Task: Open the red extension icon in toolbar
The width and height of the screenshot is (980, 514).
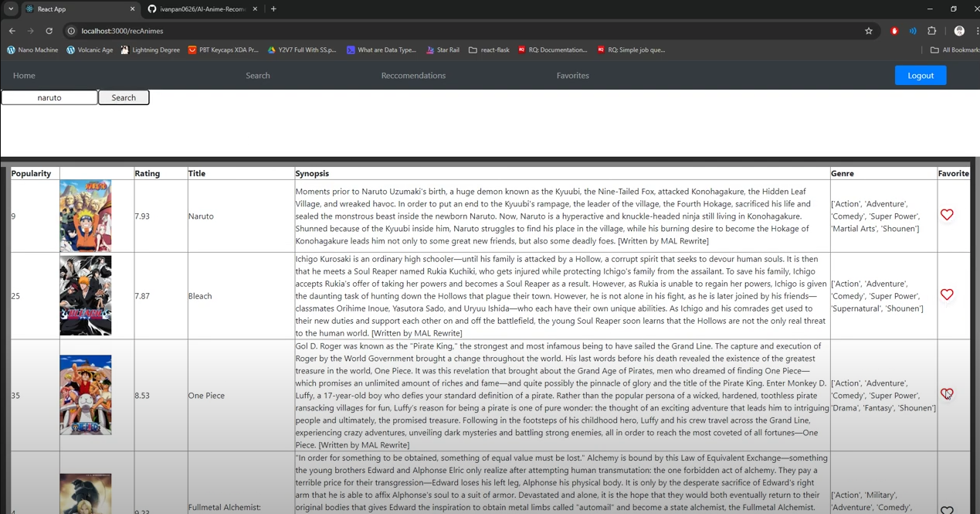Action: click(x=894, y=31)
